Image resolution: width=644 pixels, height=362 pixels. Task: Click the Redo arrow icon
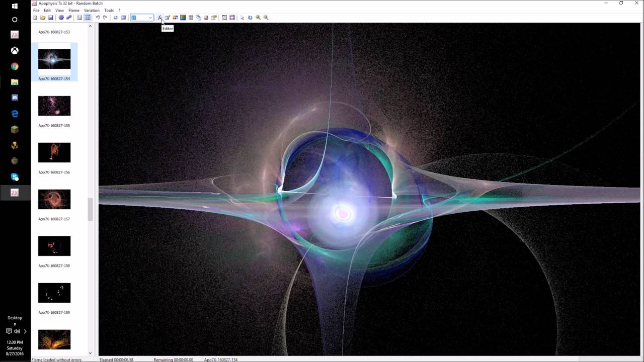point(105,18)
